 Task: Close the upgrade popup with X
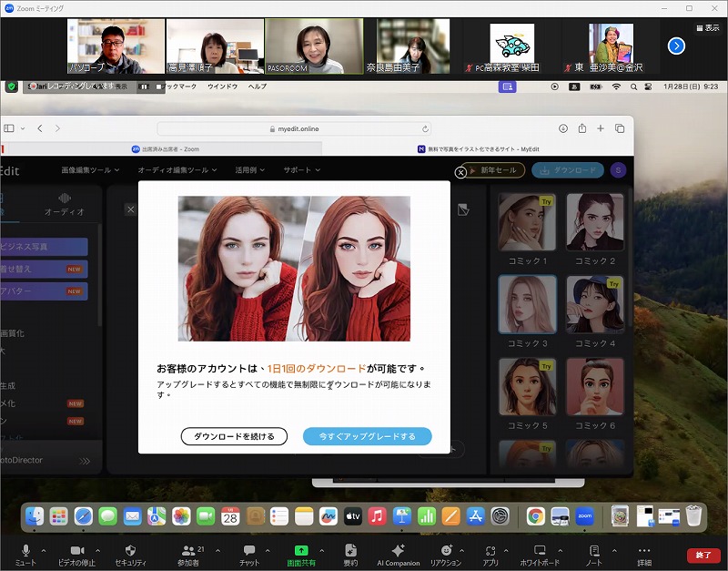pos(460,171)
